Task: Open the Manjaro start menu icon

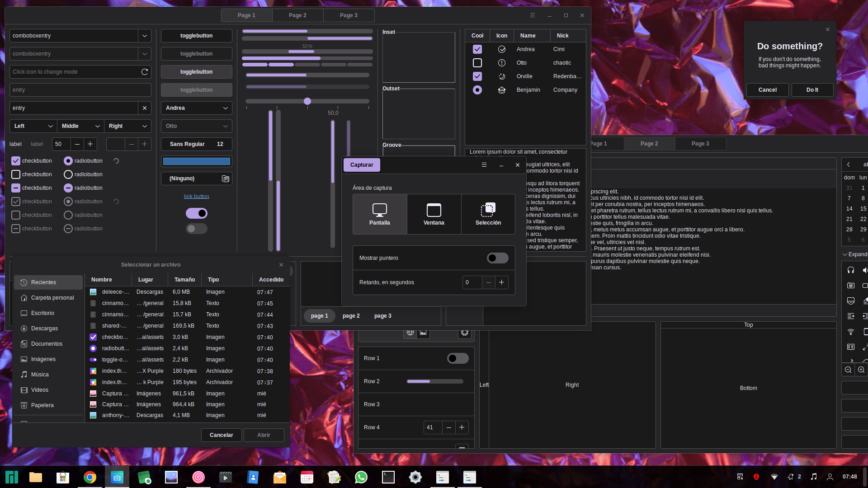Action: pyautogui.click(x=12, y=477)
